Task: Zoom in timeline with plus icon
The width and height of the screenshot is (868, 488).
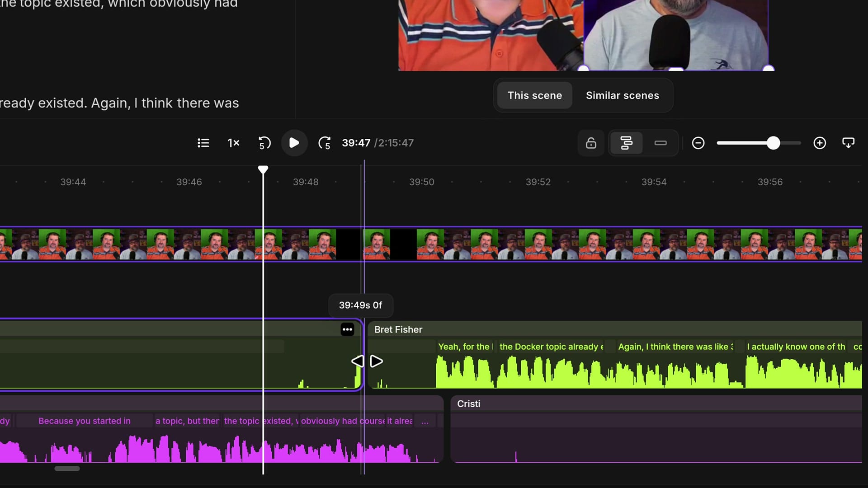Action: 820,143
